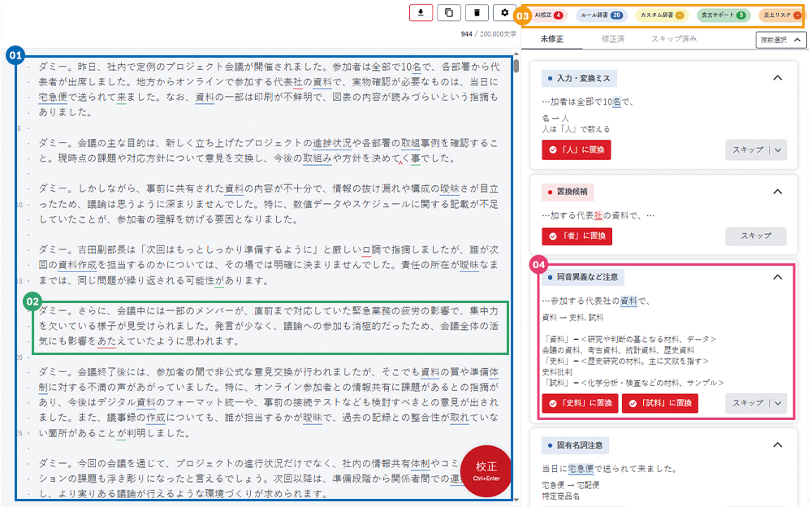
Task: Click the download icon in the top toolbar
Action: click(x=421, y=12)
